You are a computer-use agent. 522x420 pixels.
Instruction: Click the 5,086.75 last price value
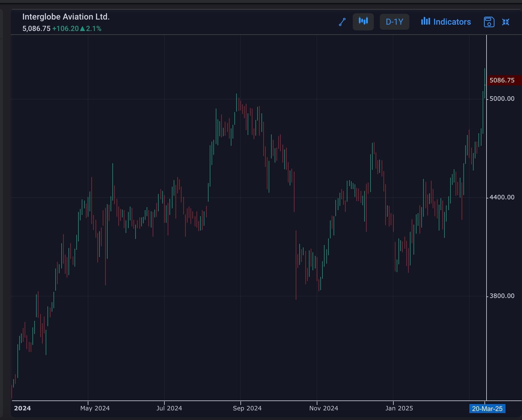tap(36, 29)
